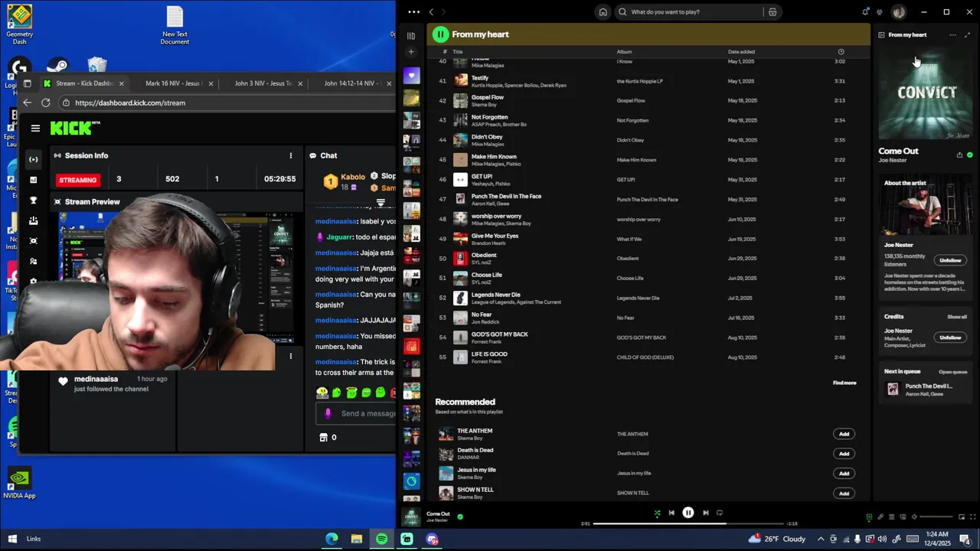Screen dimensions: 980x551
Task: Toggle repeat in Spotify player bar
Action: coord(720,513)
